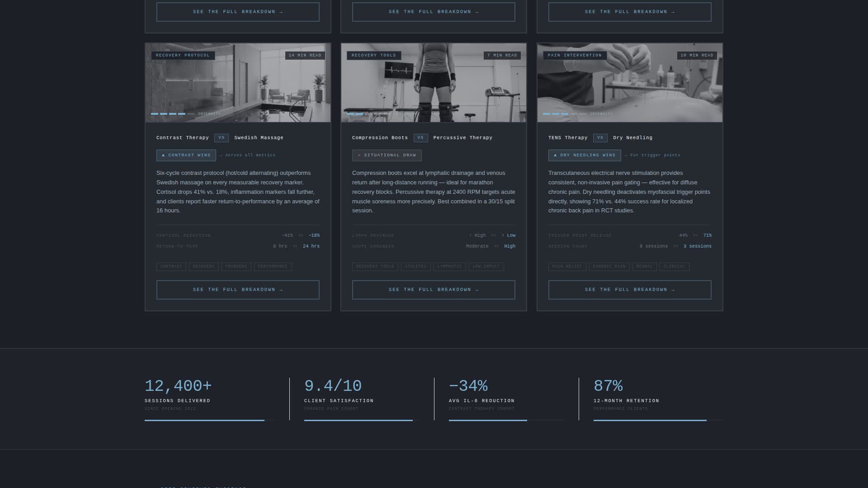Select the Percussive Therapy title
This screenshot has height=488, width=868.
pyautogui.click(x=462, y=138)
